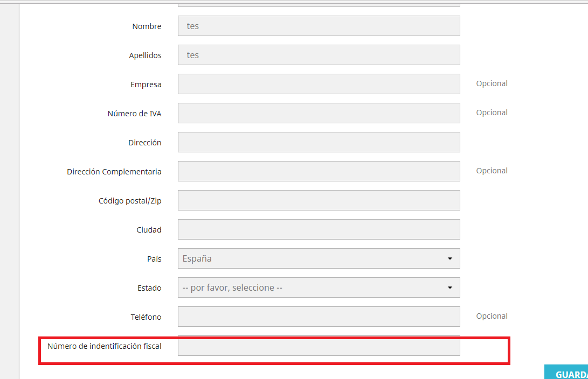Focus the Dirección input field
The image size is (588, 379).
click(x=319, y=142)
